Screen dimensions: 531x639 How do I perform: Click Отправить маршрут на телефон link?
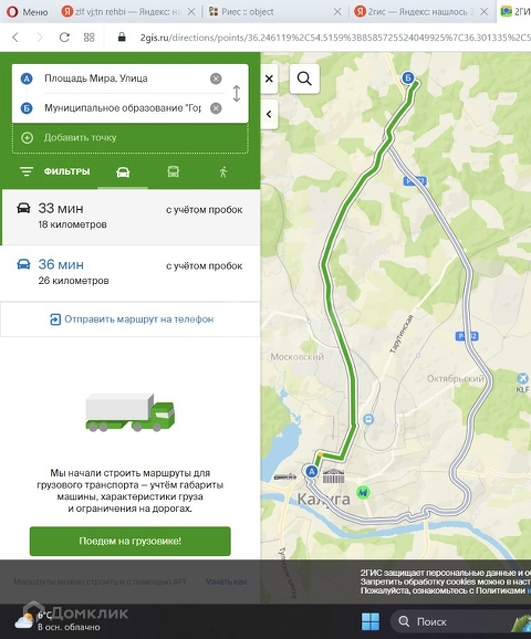pyautogui.click(x=131, y=319)
